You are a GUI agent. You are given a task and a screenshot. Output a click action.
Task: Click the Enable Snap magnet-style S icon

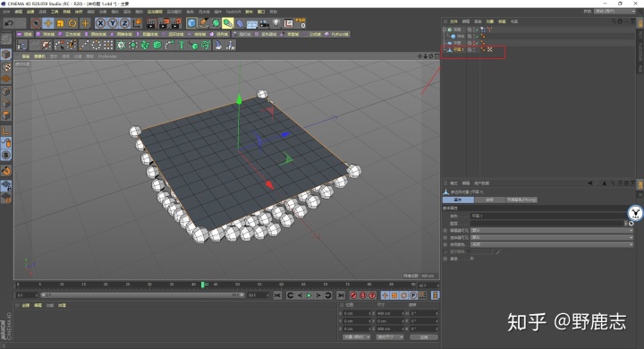coord(5,155)
